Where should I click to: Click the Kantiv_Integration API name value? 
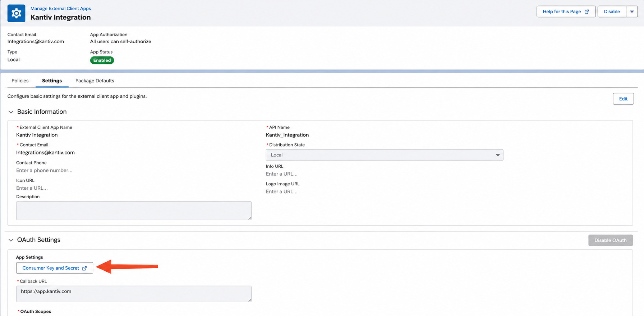click(x=287, y=135)
